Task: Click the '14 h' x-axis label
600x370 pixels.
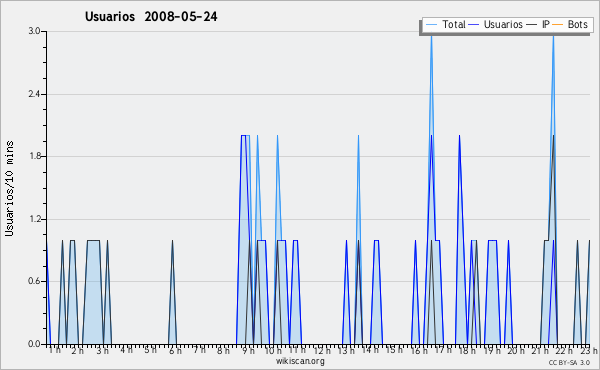Action: coord(370,350)
